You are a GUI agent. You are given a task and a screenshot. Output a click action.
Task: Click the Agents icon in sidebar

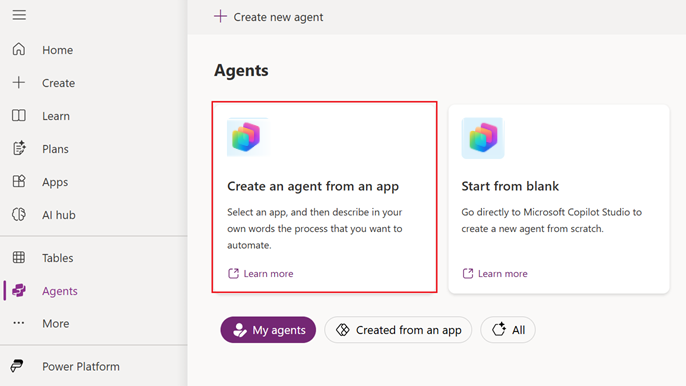click(x=19, y=291)
